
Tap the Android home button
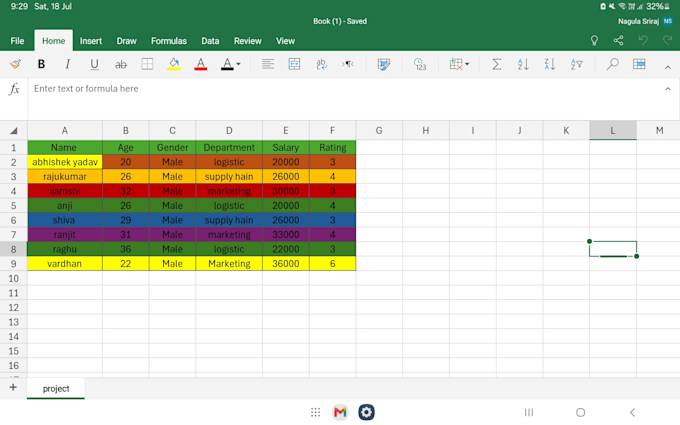[x=580, y=412]
